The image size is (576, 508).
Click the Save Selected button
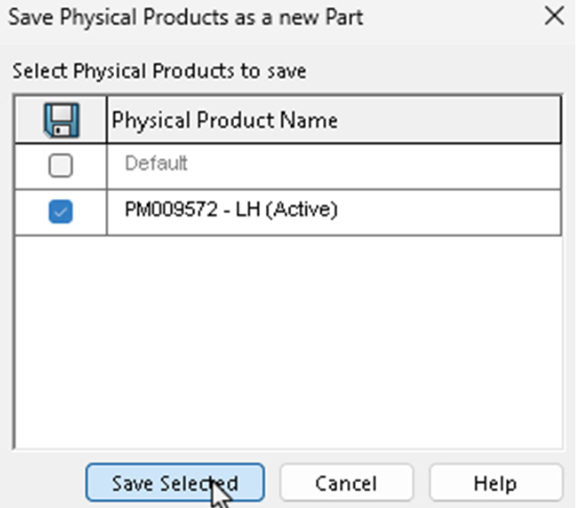tap(175, 483)
